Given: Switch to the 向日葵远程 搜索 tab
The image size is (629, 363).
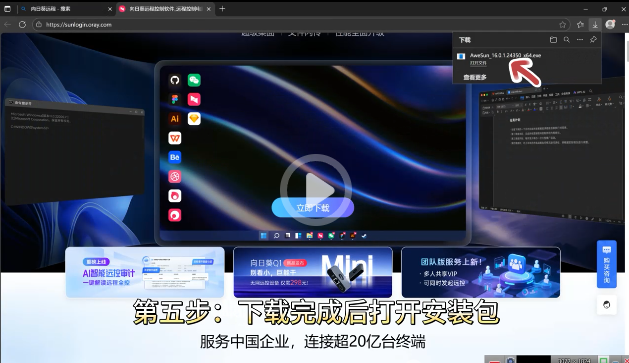Looking at the screenshot, I should pos(67,9).
